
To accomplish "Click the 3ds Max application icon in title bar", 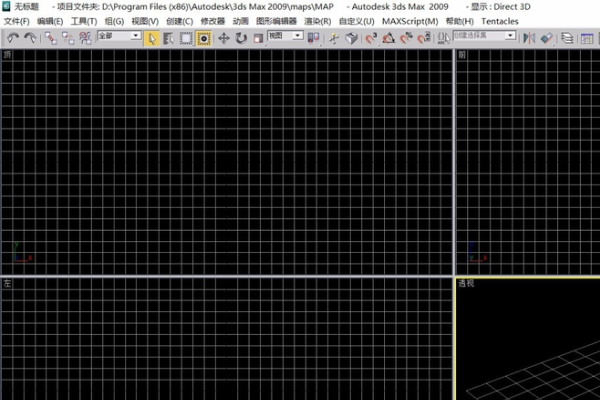I will (x=6, y=7).
